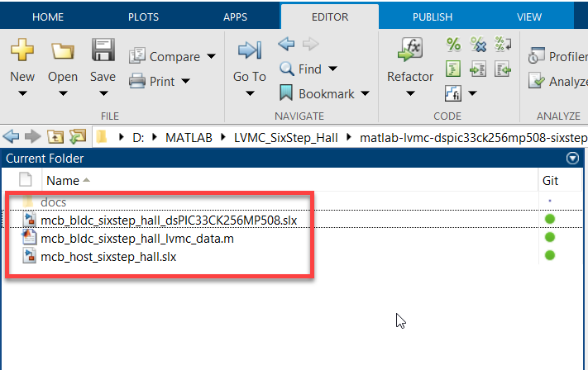Click the Profiler button
The height and width of the screenshot is (370, 588).
click(557, 56)
